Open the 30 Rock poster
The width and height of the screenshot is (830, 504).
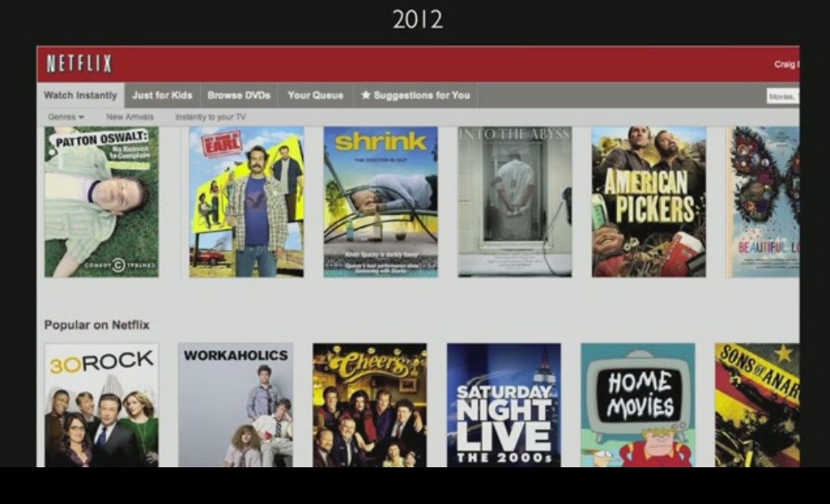101,405
